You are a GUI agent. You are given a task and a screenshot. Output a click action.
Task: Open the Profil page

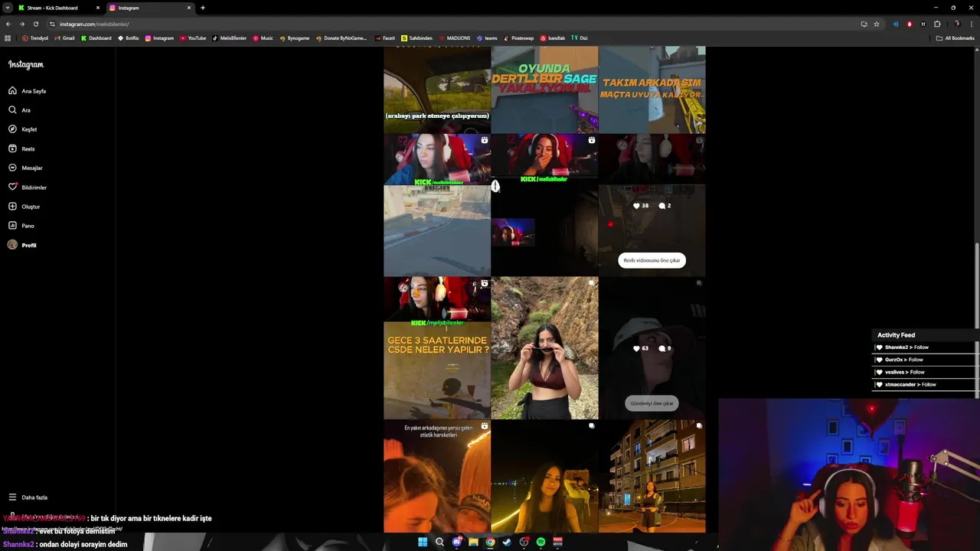22,245
